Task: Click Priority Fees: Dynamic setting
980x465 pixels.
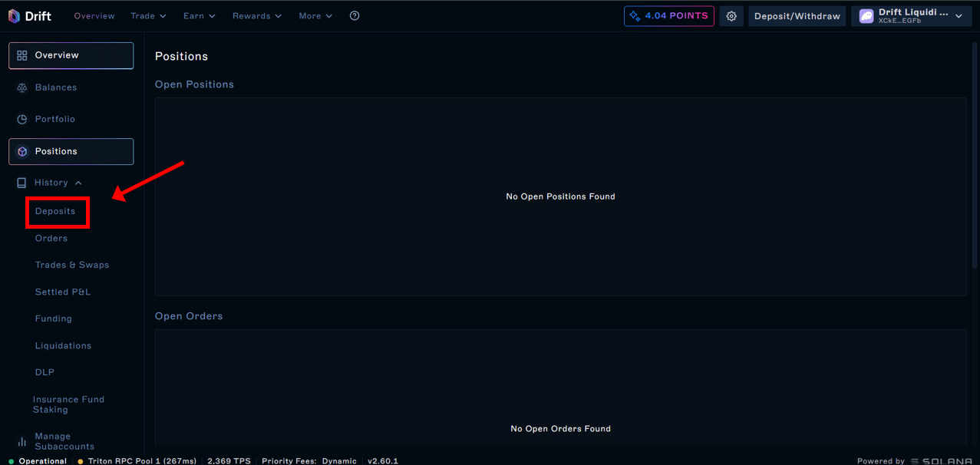Action: pyautogui.click(x=309, y=461)
